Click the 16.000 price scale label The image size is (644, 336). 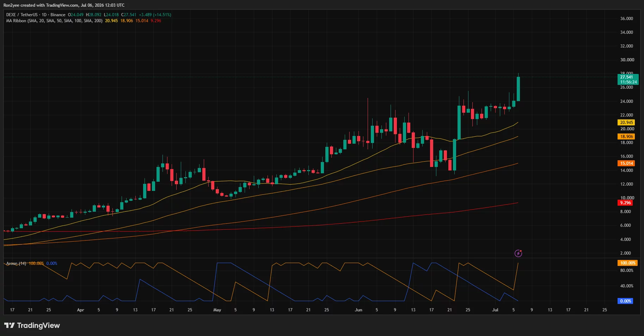[627, 156]
